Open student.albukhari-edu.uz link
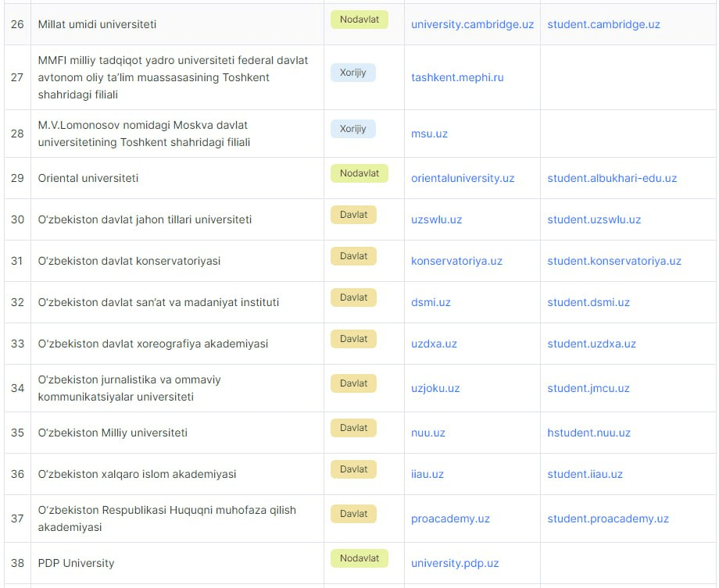 612,178
